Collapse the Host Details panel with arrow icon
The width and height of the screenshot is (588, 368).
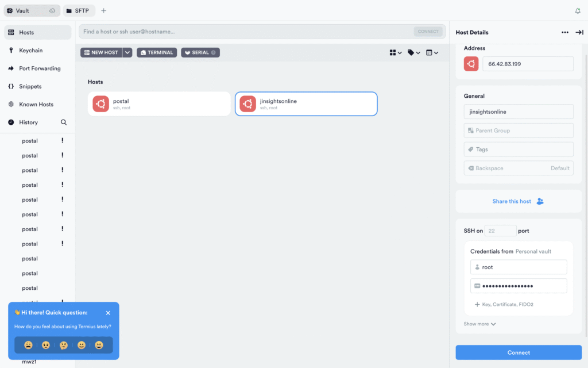(579, 32)
